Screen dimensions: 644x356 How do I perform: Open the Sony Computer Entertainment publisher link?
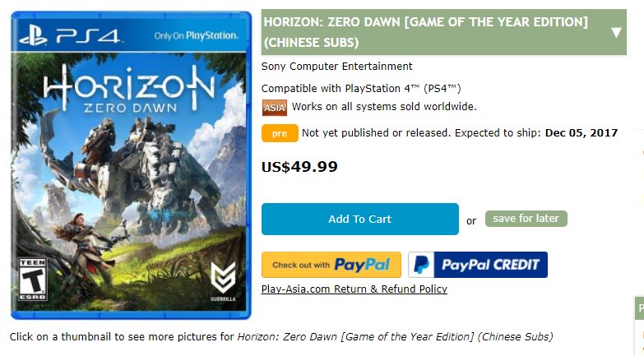[x=336, y=67]
